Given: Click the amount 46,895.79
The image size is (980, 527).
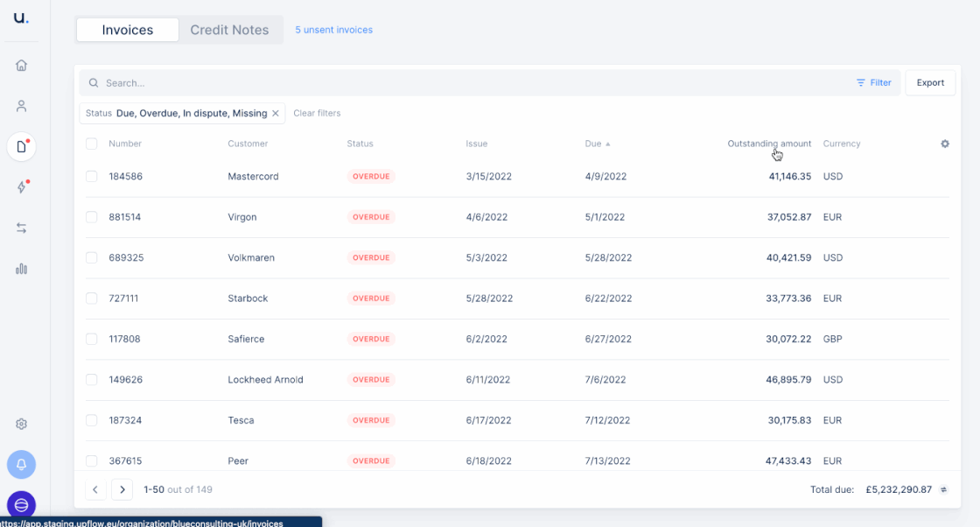Looking at the screenshot, I should tap(788, 379).
